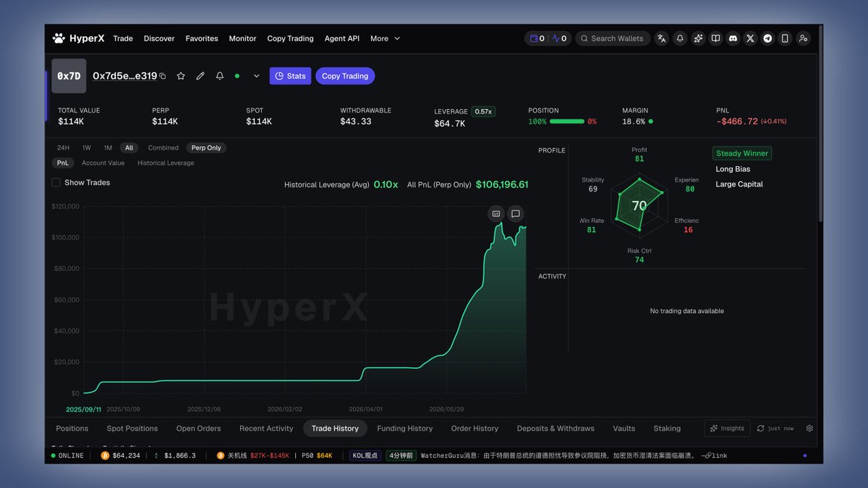Star this wallet as favorite

[181, 76]
